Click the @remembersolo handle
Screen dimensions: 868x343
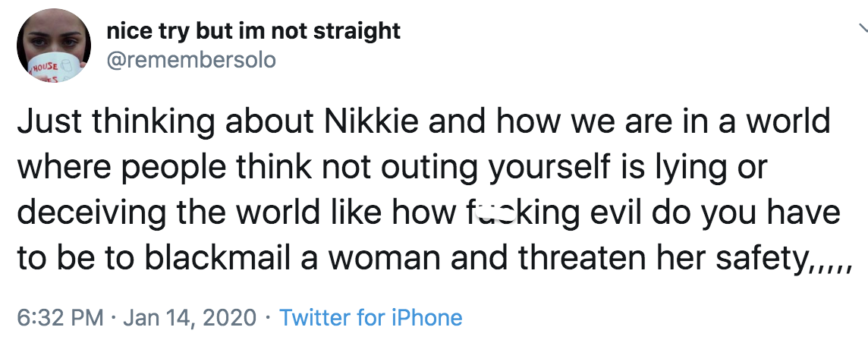193,59
